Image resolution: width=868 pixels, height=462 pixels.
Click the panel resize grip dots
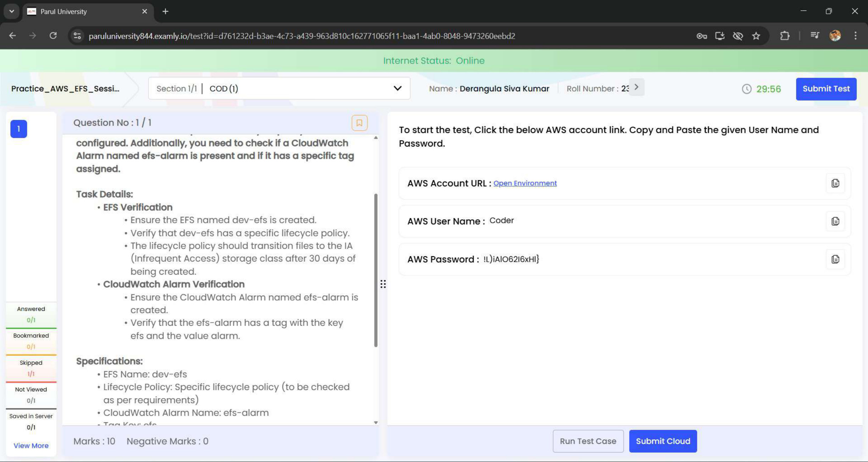pyautogui.click(x=383, y=284)
